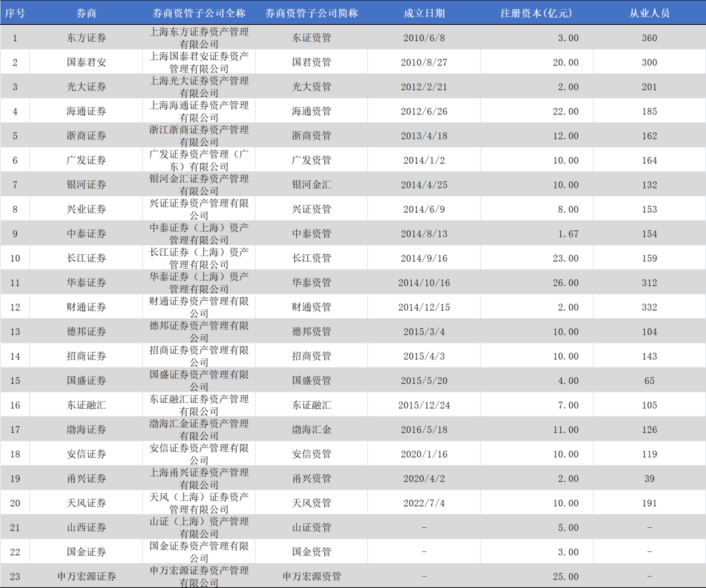Click the date 2010/6/8

424,38
